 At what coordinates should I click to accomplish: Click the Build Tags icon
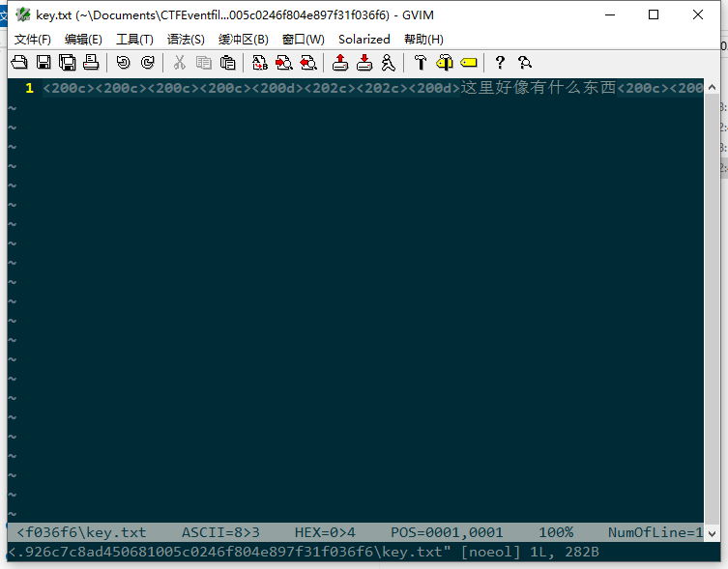click(x=445, y=62)
